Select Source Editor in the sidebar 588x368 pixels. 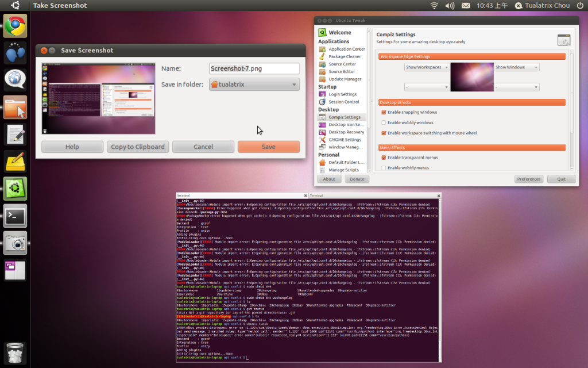[342, 72]
